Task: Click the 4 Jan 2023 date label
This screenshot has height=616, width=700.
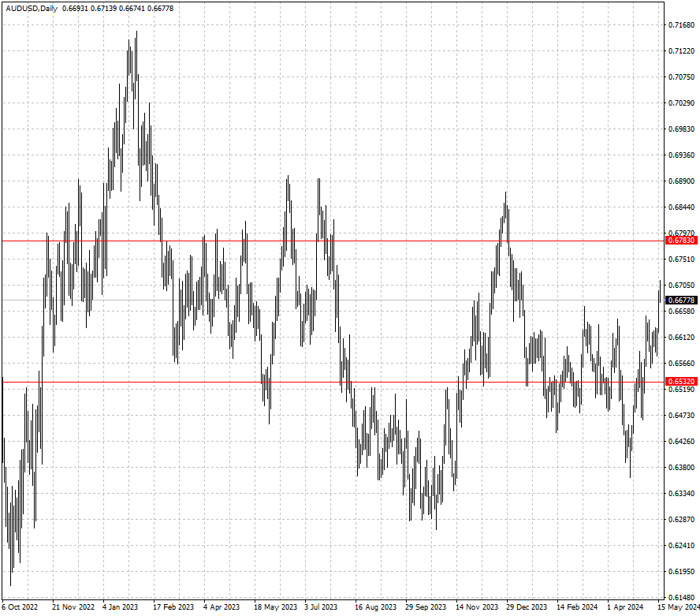Action: [x=120, y=607]
